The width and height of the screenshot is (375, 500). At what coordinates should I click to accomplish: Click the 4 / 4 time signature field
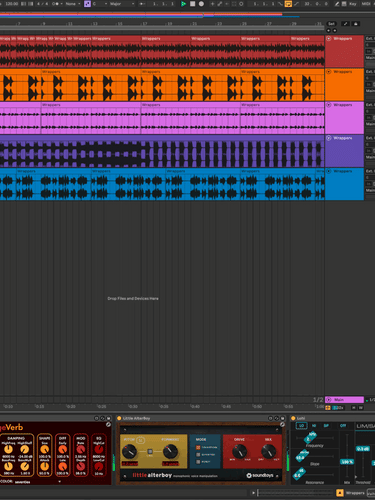tap(42, 4)
